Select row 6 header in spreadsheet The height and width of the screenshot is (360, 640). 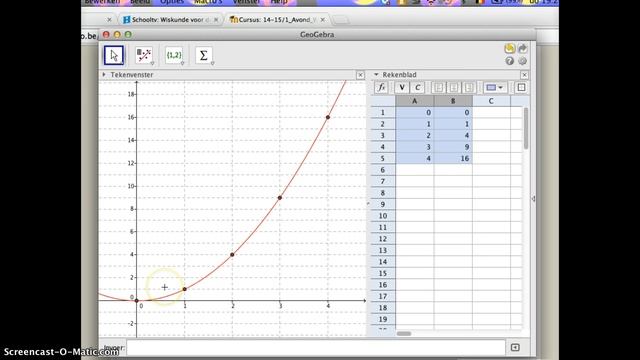pos(383,170)
